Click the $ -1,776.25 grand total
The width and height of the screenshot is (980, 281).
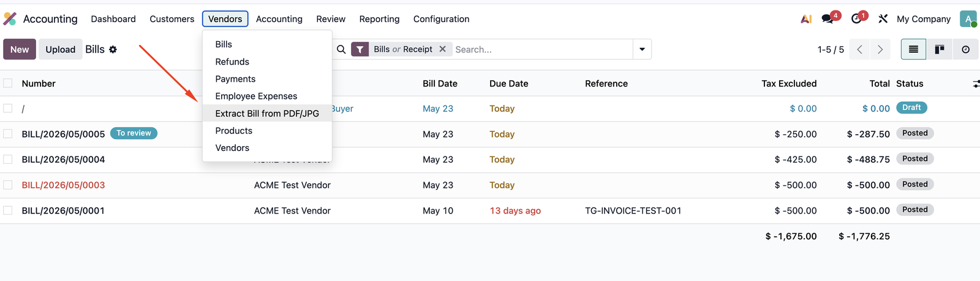point(864,236)
